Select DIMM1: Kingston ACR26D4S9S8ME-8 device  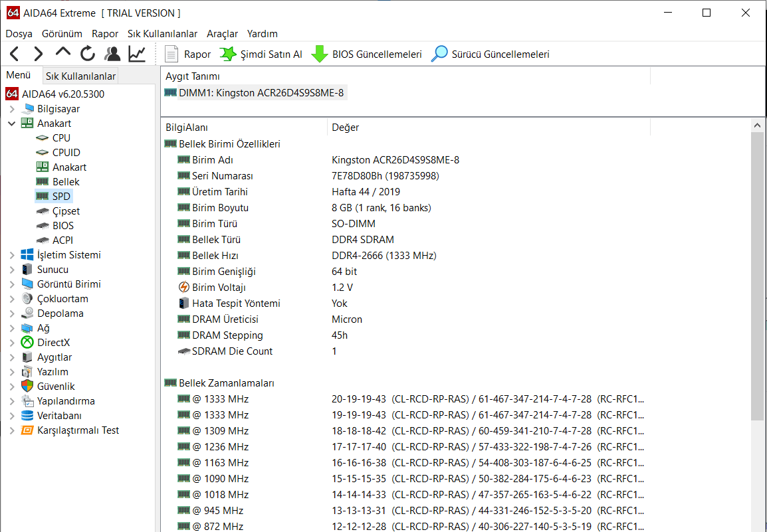pyautogui.click(x=255, y=93)
